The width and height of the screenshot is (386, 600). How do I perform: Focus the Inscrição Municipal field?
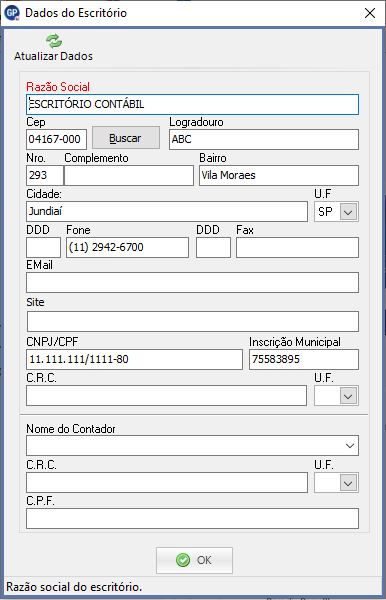click(x=304, y=359)
